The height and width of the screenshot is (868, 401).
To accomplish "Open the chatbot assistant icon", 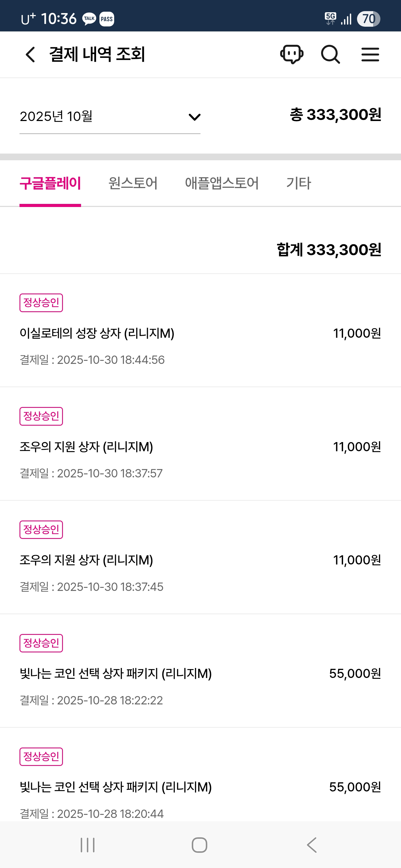I will click(x=292, y=54).
